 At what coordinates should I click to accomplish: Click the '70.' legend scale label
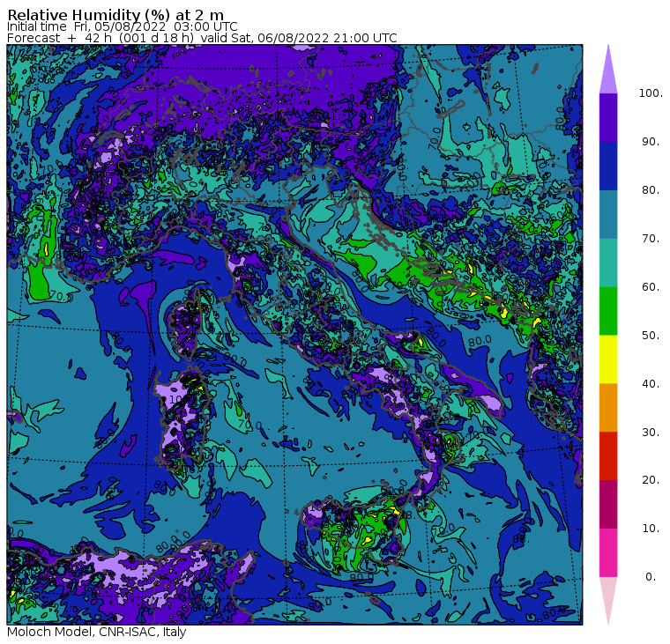651,239
